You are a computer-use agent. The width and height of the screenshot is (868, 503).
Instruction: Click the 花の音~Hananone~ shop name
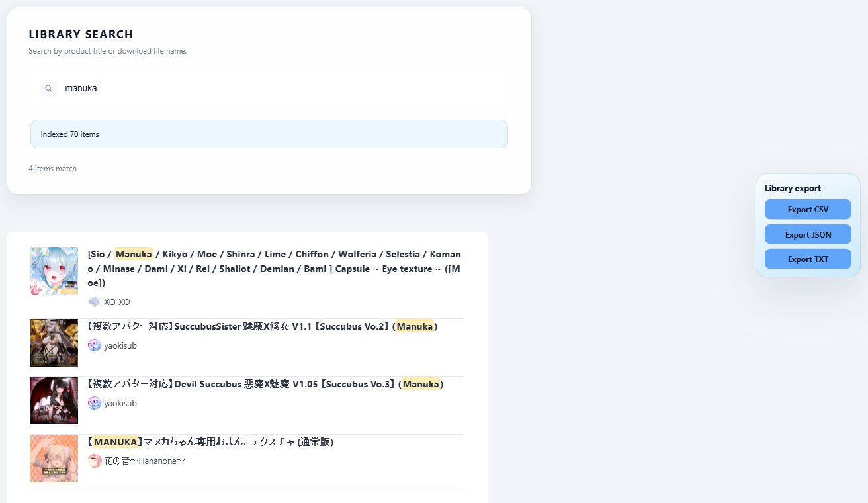tap(144, 461)
